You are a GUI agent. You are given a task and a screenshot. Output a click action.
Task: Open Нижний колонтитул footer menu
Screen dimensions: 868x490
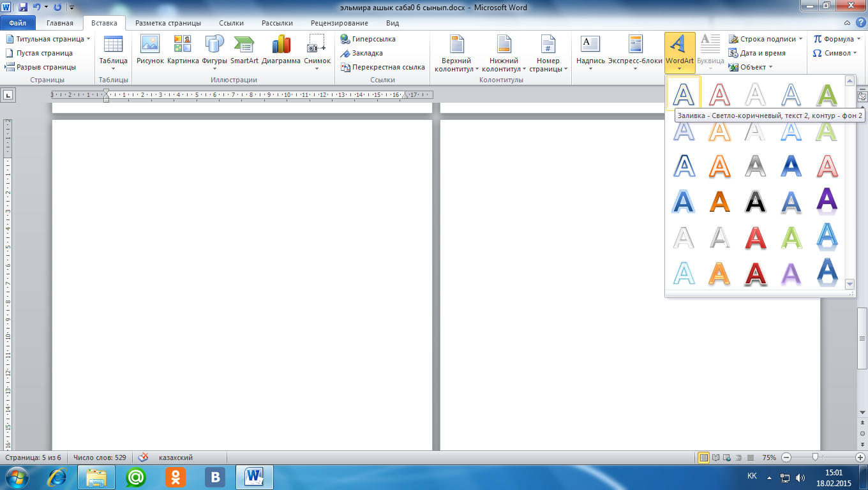(504, 54)
